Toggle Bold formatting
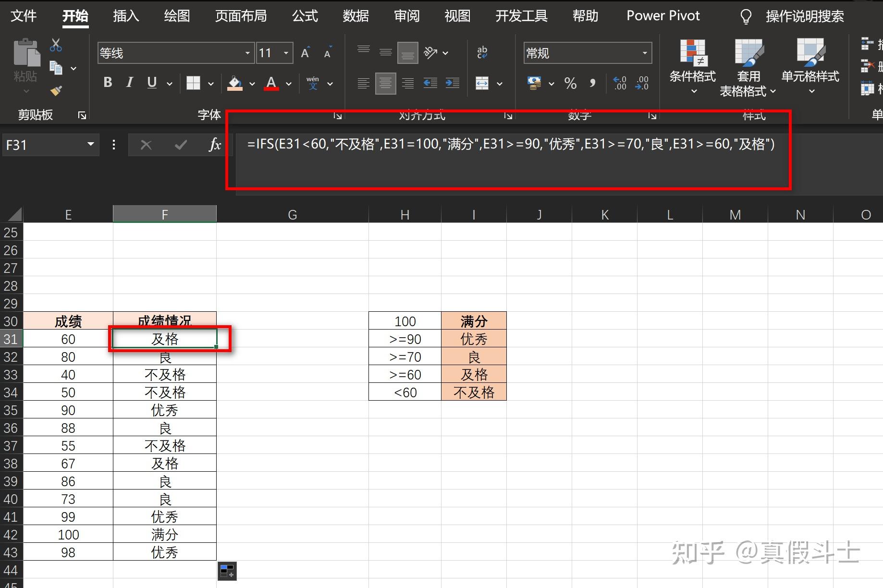 tap(108, 83)
